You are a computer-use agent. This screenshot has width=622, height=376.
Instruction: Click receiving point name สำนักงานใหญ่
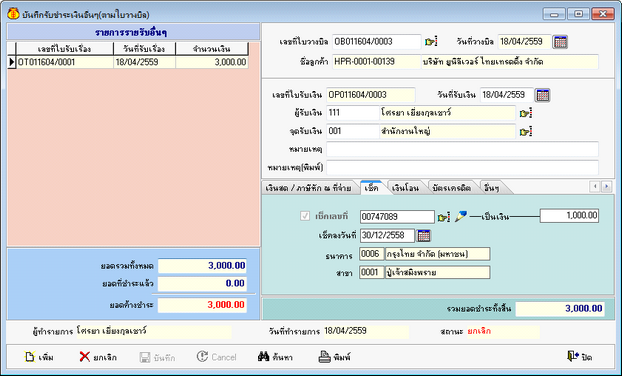click(447, 131)
